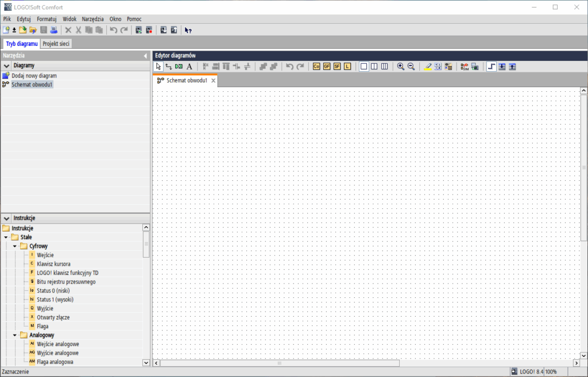588x377 pixels.
Task: Show the Basic Functions (GF) block group
Action: point(327,67)
